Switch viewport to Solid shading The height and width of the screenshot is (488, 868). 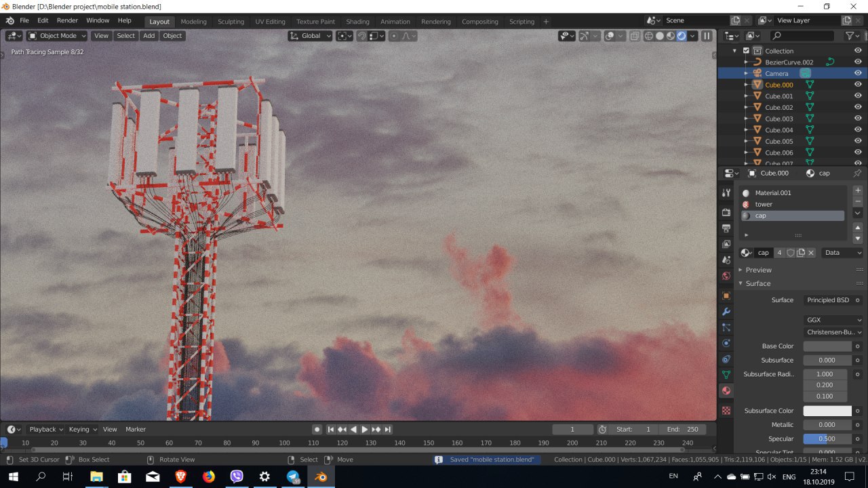(x=660, y=36)
